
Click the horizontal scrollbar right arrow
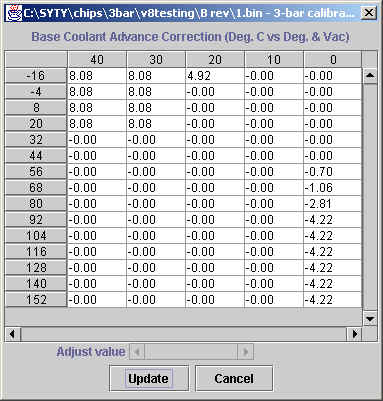[x=355, y=334]
